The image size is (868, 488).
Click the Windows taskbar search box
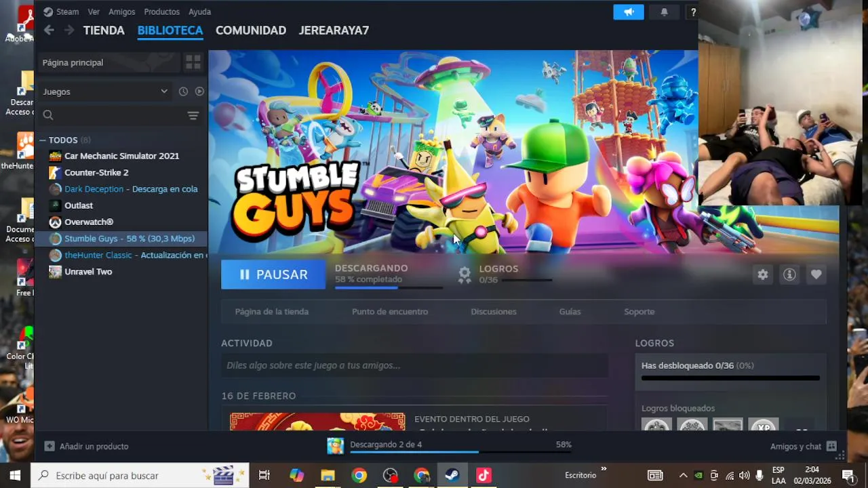click(x=140, y=475)
